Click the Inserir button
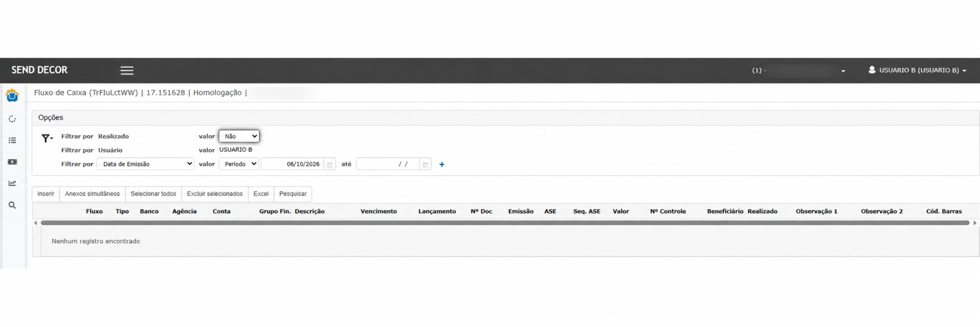The width and height of the screenshot is (980, 327). click(45, 194)
